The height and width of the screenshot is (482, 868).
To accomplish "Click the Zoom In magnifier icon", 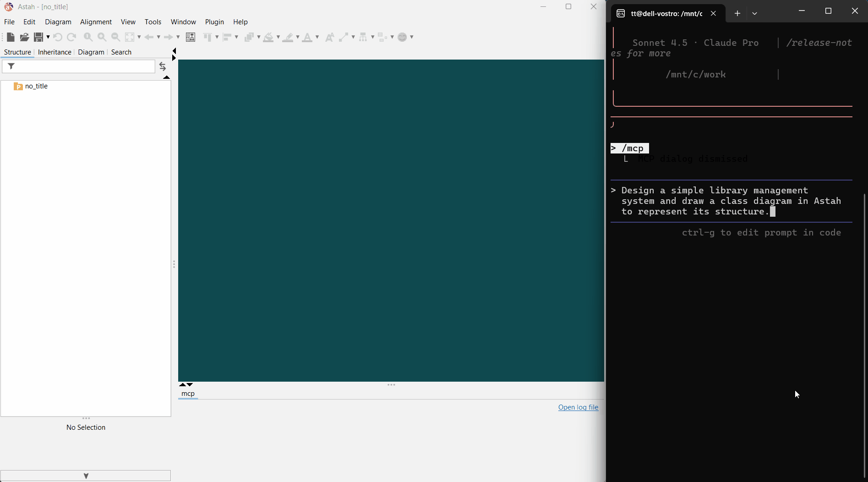I will pos(102,37).
